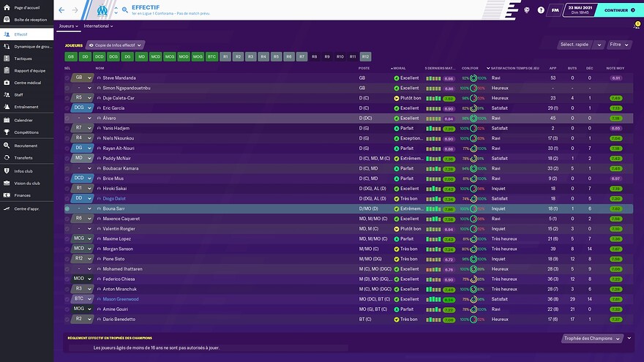The image size is (644, 362).
Task: Click the back navigation arrow
Action: pos(61,10)
